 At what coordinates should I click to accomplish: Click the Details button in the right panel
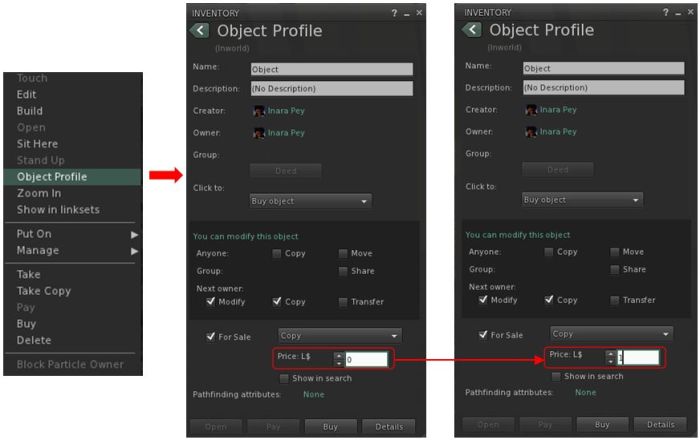click(661, 425)
